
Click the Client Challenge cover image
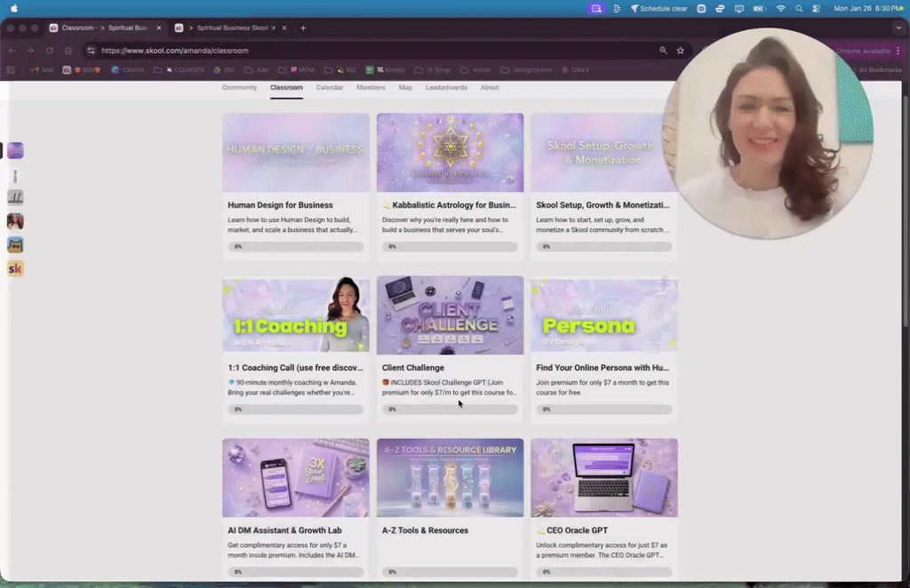pyautogui.click(x=450, y=315)
